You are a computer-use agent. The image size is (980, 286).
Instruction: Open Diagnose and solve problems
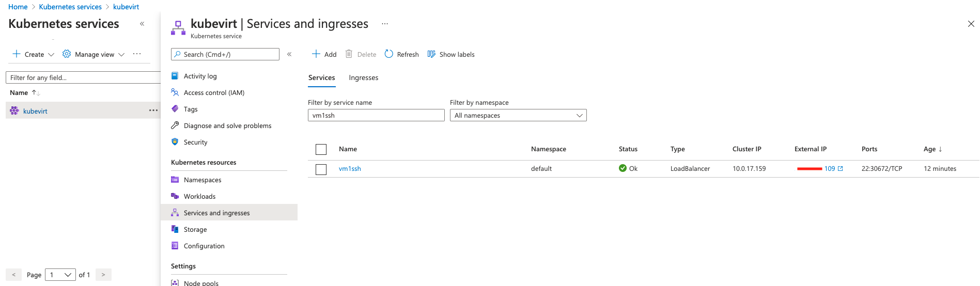click(x=228, y=126)
